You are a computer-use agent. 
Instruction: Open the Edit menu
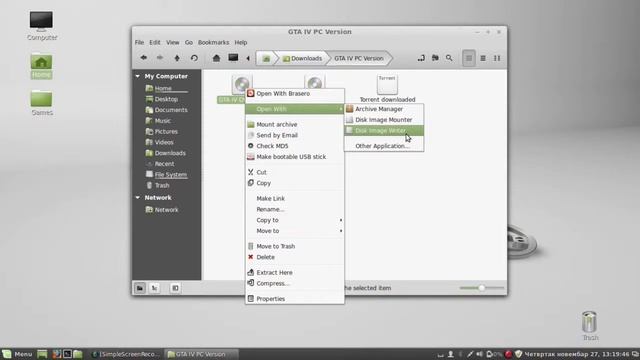tap(155, 42)
